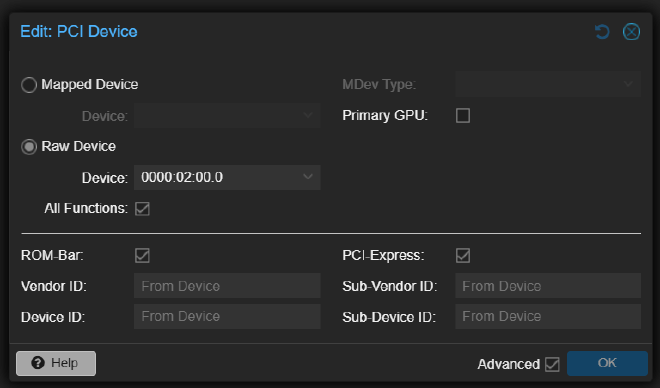Confirm with the OK button
Image resolution: width=660 pixels, height=388 pixels.
click(607, 363)
